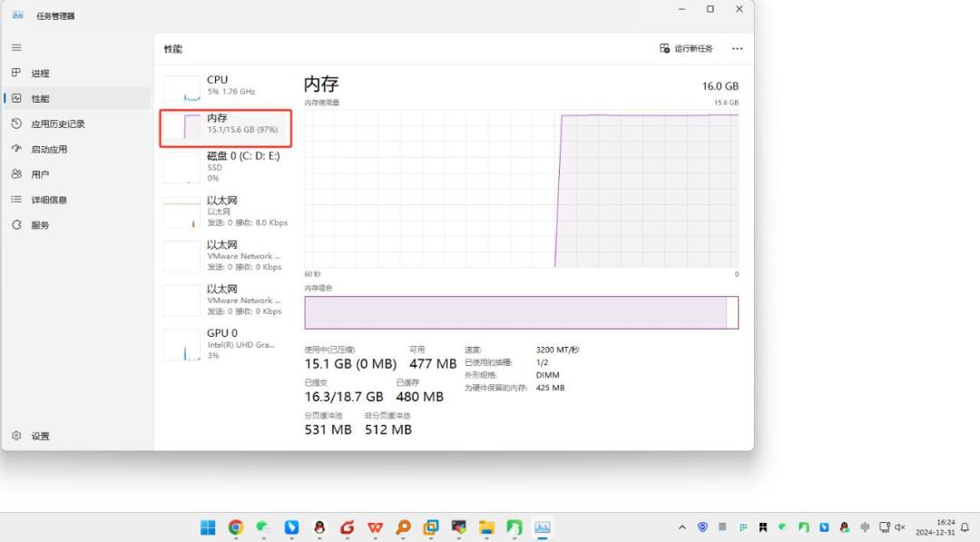
Task: Open the black bookmark-shaped tray icon
Action: [762, 527]
